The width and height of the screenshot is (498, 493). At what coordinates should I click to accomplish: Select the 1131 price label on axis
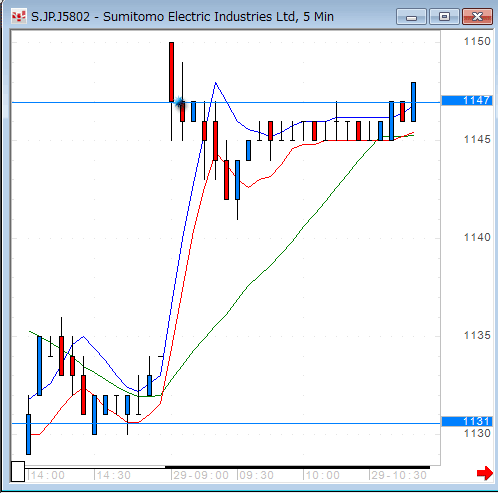pyautogui.click(x=467, y=421)
